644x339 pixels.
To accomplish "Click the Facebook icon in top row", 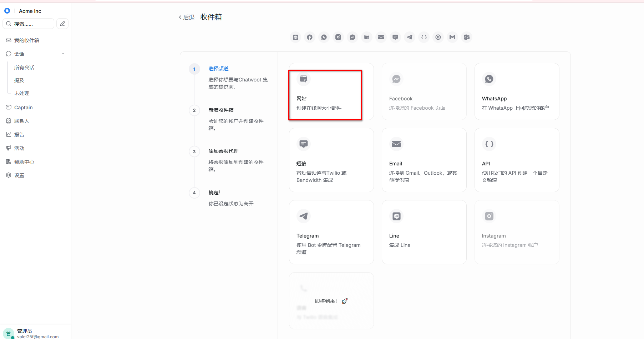I will click(310, 37).
